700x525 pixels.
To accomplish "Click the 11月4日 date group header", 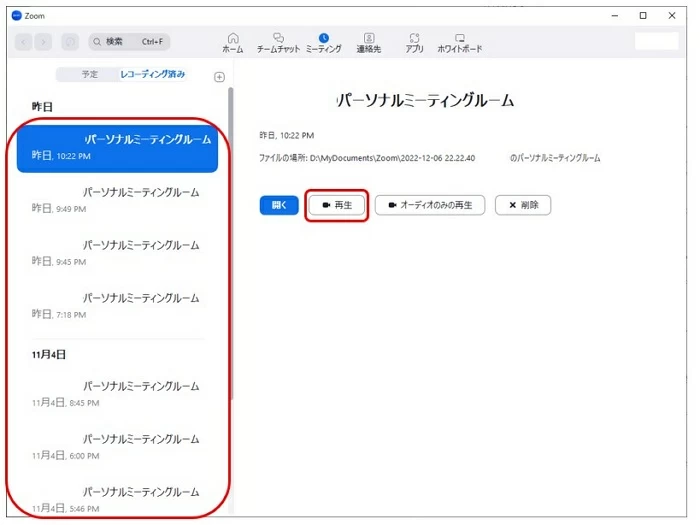I will pos(49,354).
